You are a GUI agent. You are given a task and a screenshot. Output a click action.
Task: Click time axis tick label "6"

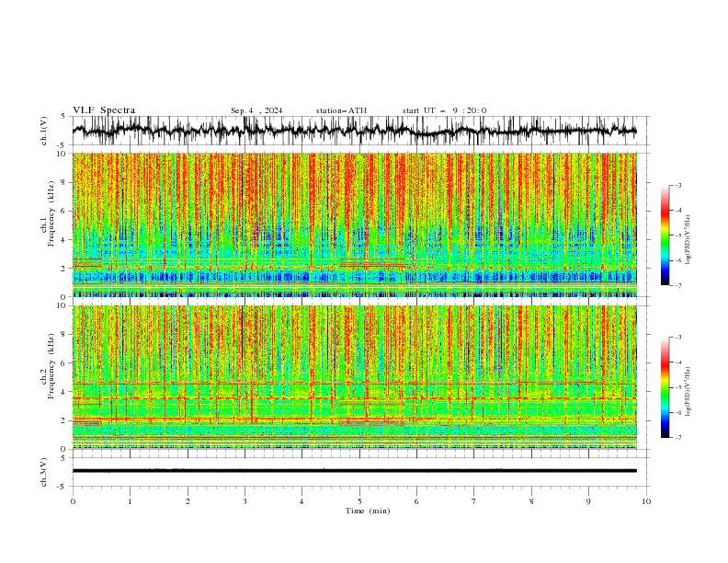pyautogui.click(x=416, y=501)
